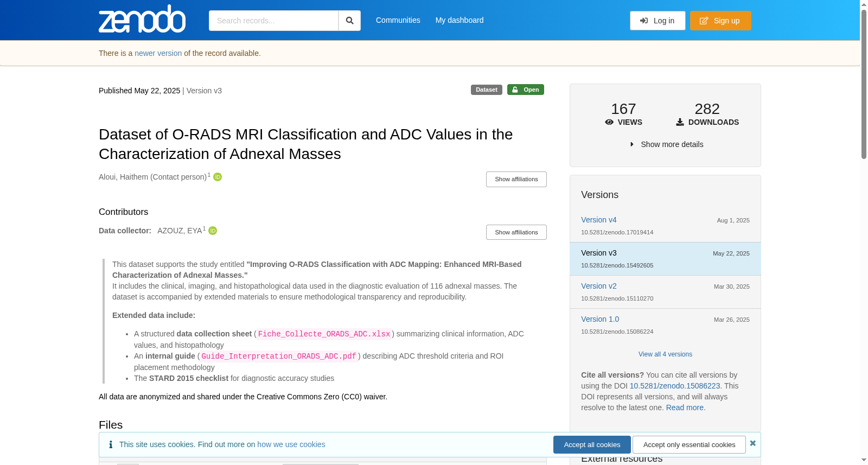The width and height of the screenshot is (868, 465).
Task: Select Version v3 entry
Action: pyautogui.click(x=665, y=259)
